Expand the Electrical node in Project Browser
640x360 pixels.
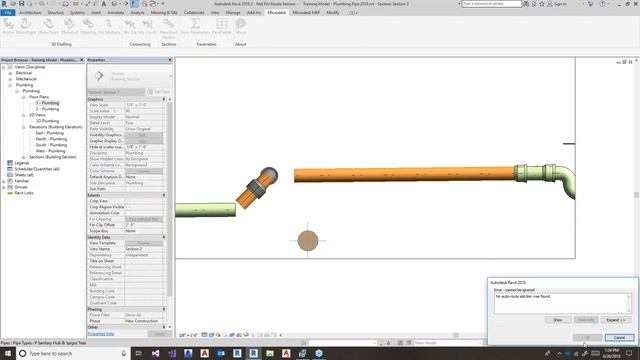10,73
